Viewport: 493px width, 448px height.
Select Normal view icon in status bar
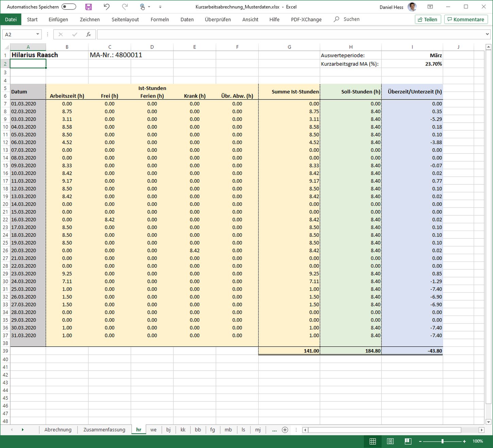tap(373, 441)
